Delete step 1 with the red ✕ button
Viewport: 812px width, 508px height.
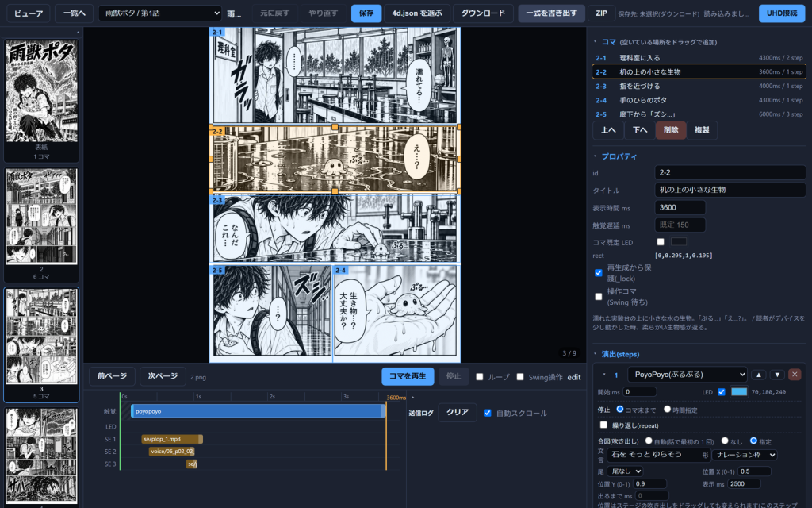pos(795,375)
